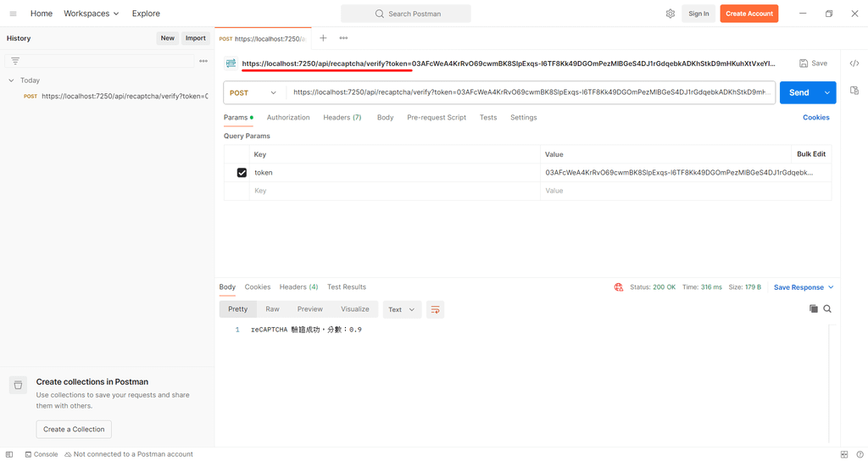This screenshot has height=461, width=868.
Task: Add a new request tab with plus icon
Action: tap(323, 38)
